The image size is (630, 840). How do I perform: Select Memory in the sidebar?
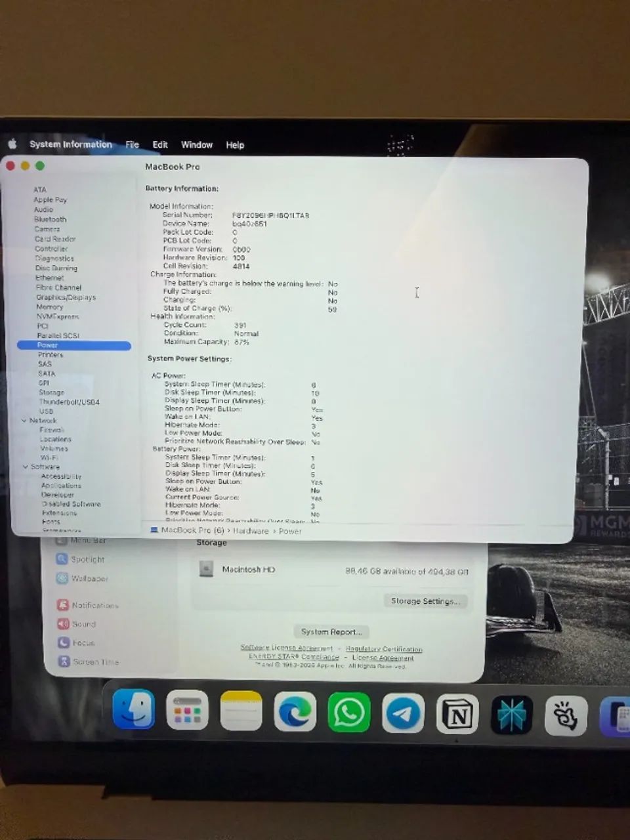[50, 306]
